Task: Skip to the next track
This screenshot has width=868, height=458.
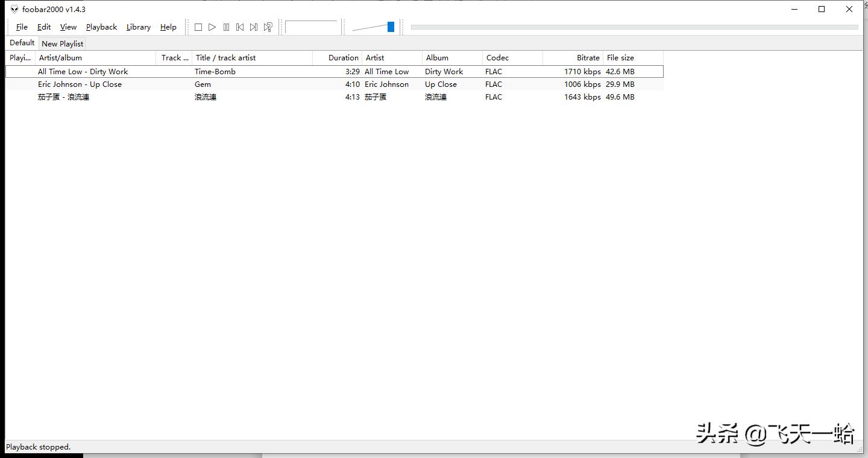Action: coord(254,27)
